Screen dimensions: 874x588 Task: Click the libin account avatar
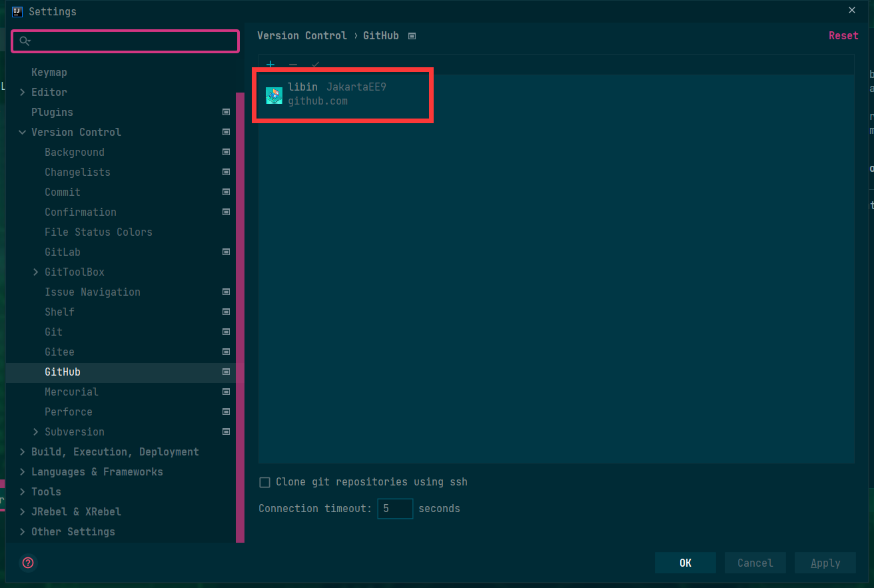[x=274, y=95]
